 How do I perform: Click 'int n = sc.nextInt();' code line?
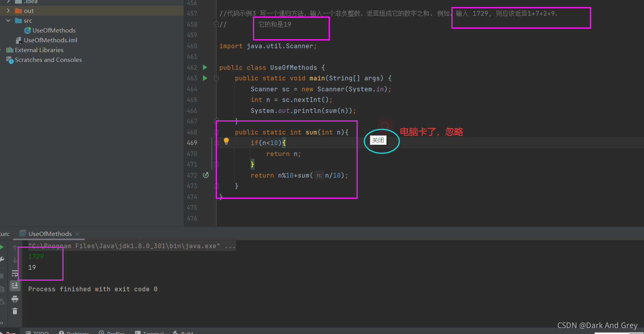point(292,100)
